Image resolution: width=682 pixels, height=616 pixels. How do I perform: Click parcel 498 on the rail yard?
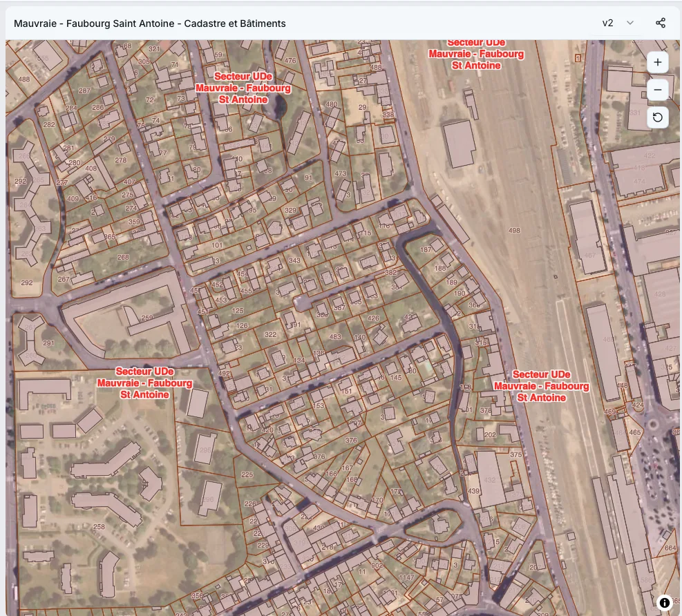(514, 231)
